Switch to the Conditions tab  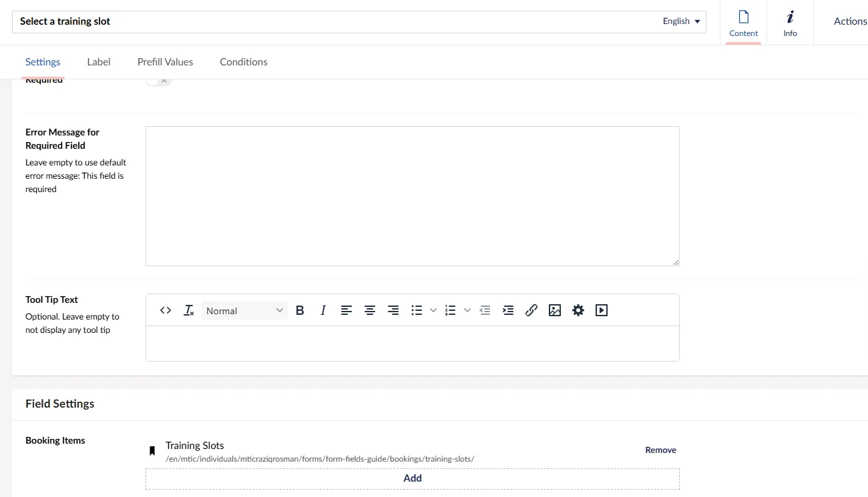pos(243,62)
